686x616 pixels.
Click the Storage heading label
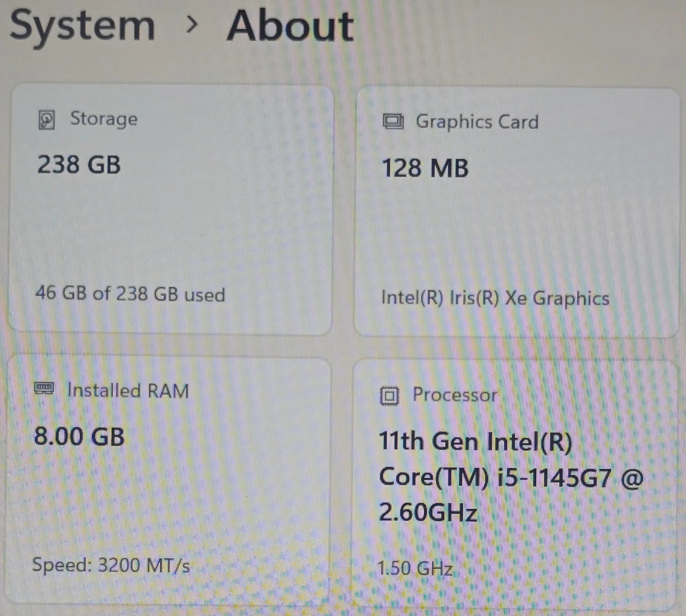click(x=104, y=119)
